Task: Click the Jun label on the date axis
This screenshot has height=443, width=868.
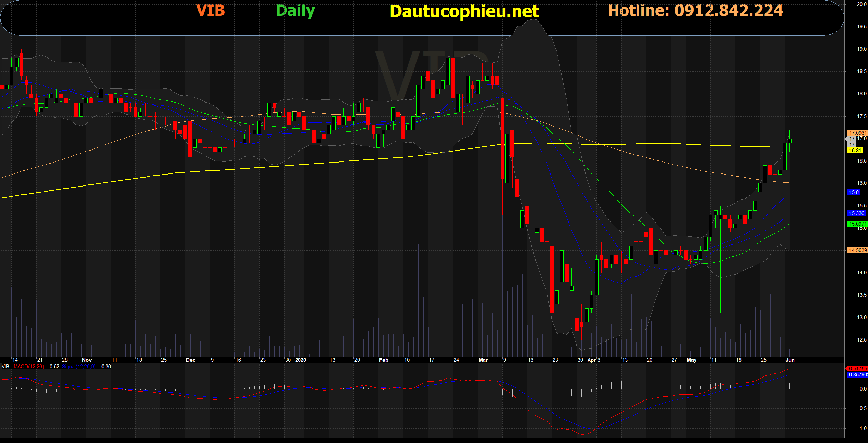Action: [790, 360]
